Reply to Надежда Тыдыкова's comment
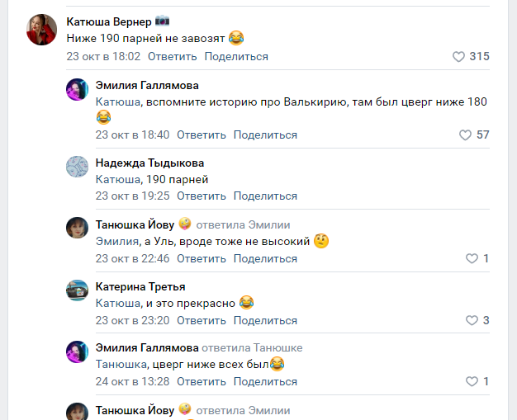Image resolution: width=517 pixels, height=420 pixels. (x=201, y=196)
